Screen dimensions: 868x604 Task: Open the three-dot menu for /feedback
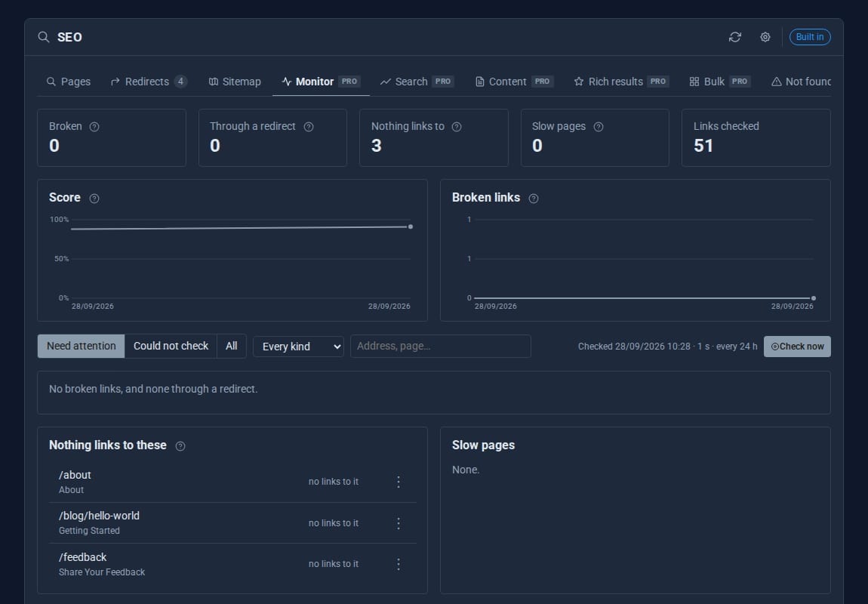[399, 564]
